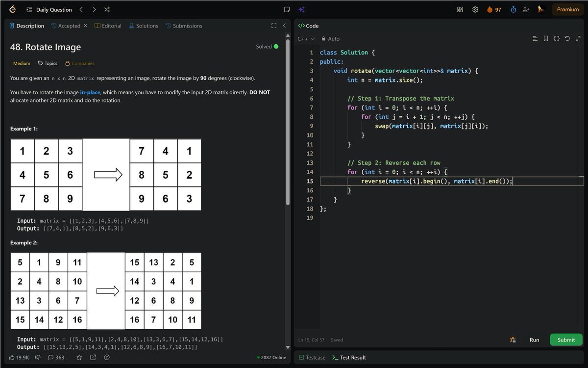This screenshot has width=588, height=368.
Task: Start the blue stopwatch timer icon
Action: [x=513, y=9]
